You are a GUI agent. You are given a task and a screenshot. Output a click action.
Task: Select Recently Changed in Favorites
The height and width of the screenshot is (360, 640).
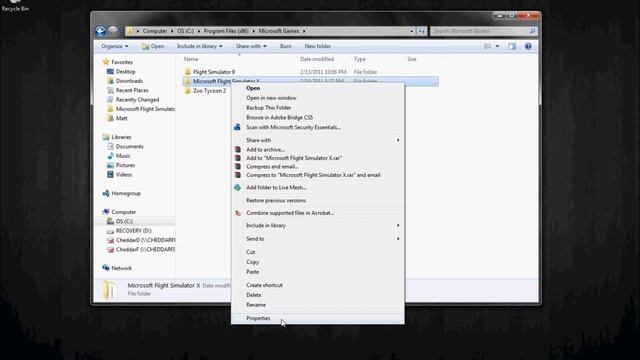pyautogui.click(x=137, y=100)
